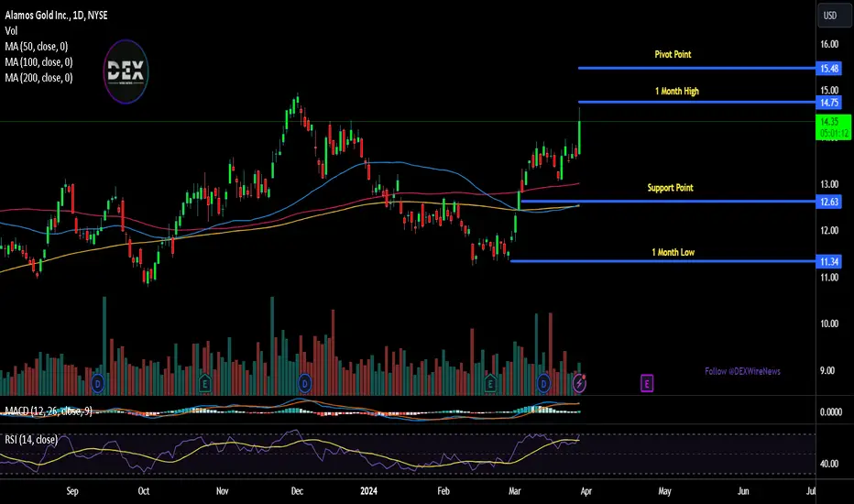Image resolution: width=854 pixels, height=504 pixels.
Task: Click the Sep label on time axis
Action: click(x=72, y=491)
